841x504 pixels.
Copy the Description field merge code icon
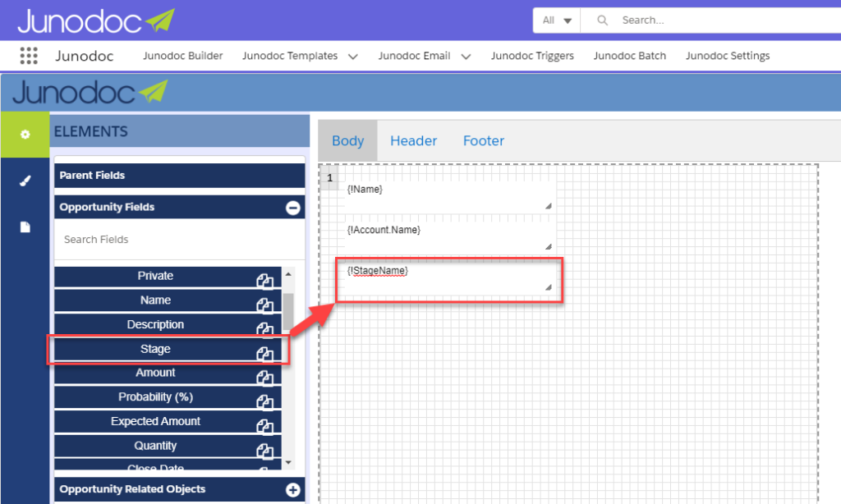(x=264, y=329)
